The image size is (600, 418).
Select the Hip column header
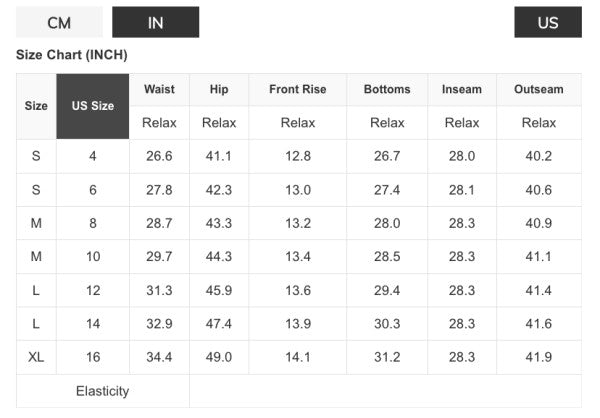[x=219, y=89]
